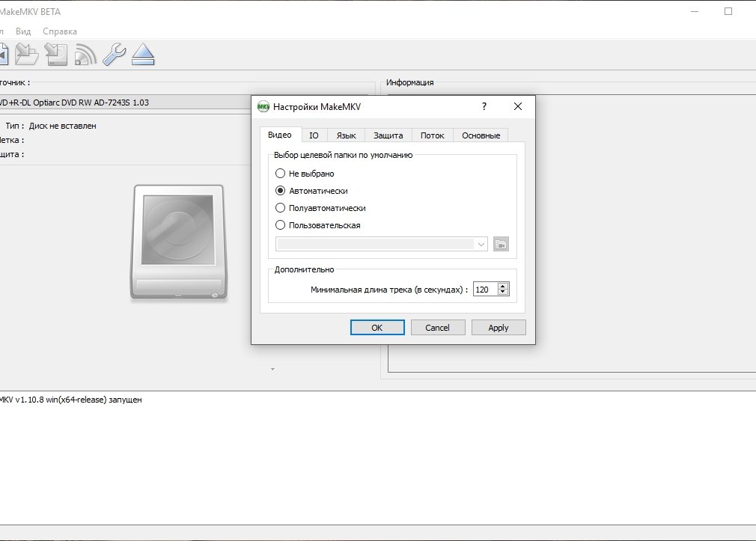
Task: Click the 'Информация' panel label
Action: (410, 82)
